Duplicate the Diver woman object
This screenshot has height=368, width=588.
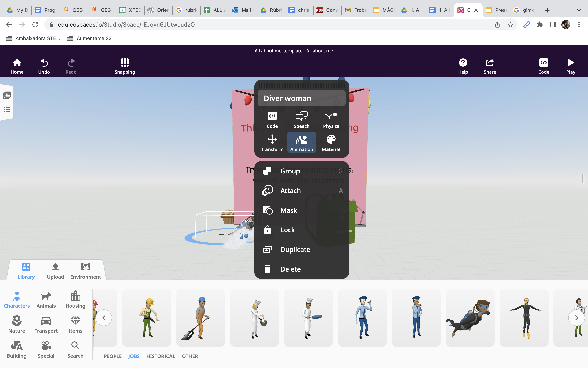(x=302, y=249)
